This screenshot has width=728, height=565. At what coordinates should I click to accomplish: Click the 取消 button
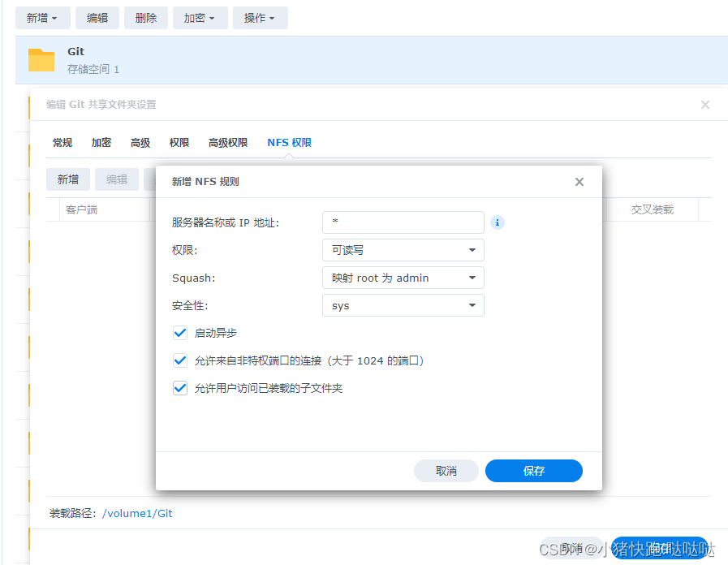pyautogui.click(x=446, y=471)
